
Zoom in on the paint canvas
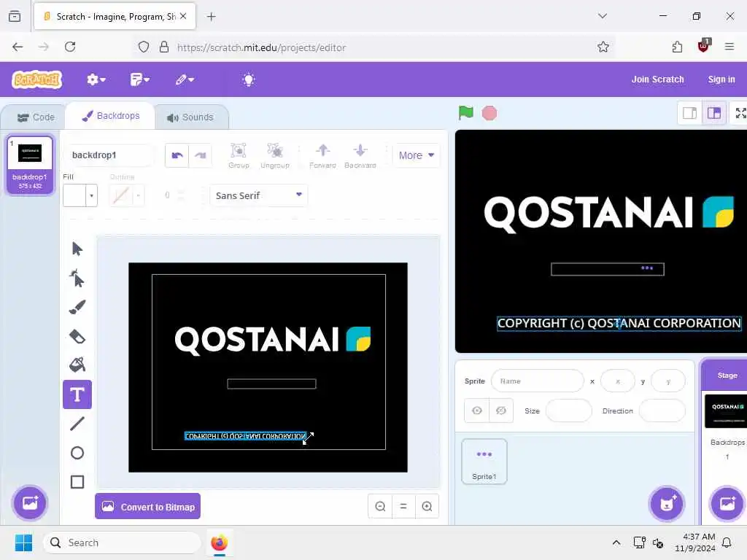[427, 506]
